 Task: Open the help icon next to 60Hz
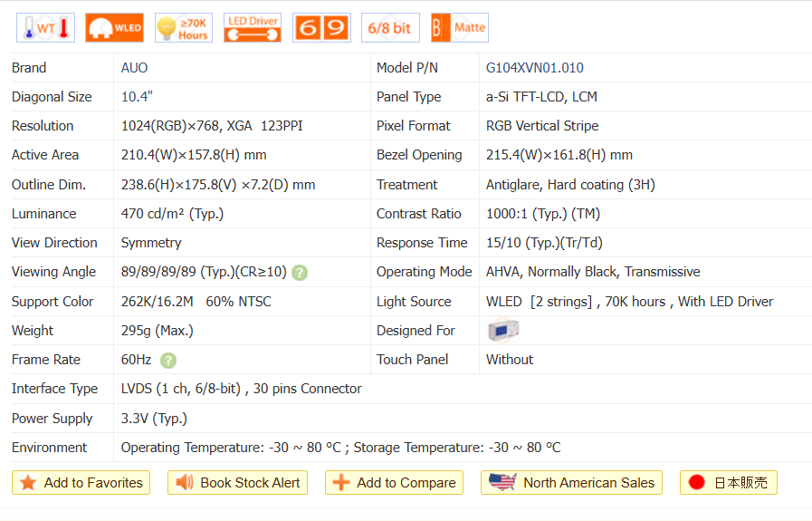(x=168, y=361)
